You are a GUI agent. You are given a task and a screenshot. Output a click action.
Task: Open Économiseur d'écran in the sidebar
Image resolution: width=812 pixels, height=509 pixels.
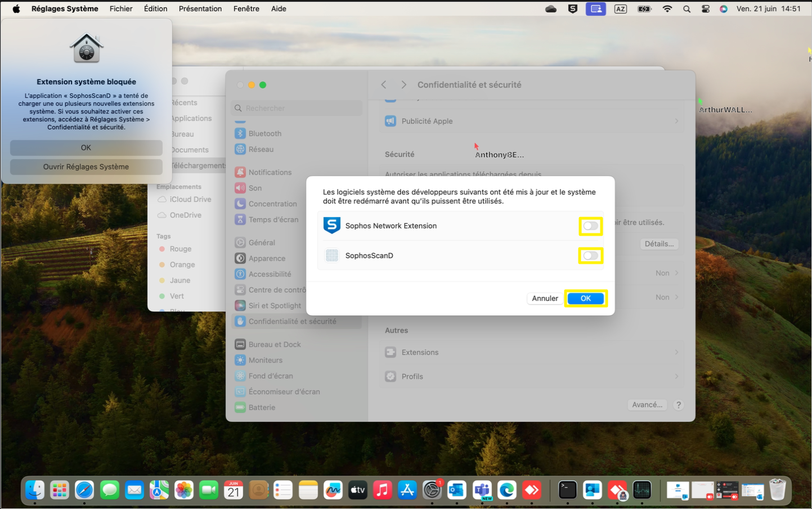(x=297, y=391)
